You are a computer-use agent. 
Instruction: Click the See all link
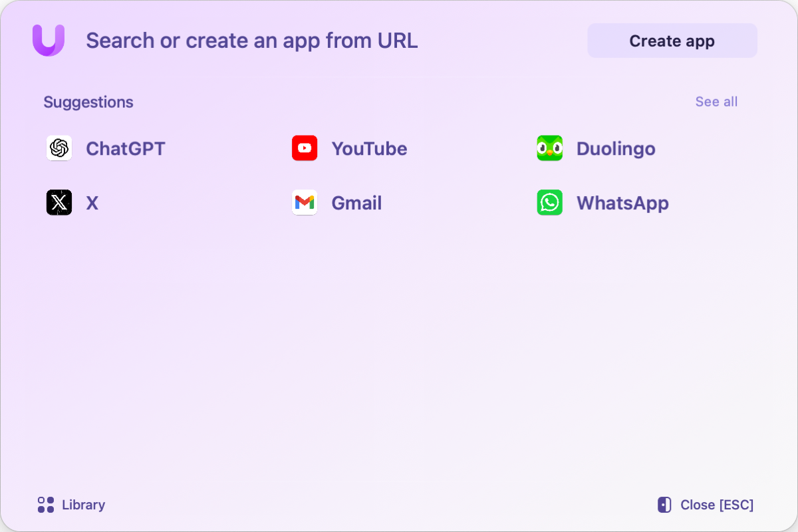click(x=716, y=102)
